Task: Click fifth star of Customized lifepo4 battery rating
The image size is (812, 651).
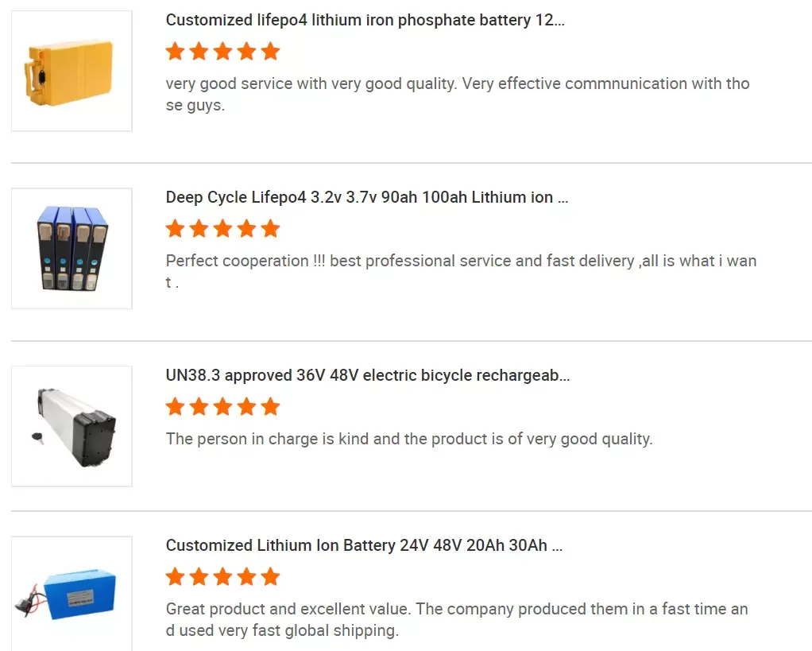Action: [270, 52]
